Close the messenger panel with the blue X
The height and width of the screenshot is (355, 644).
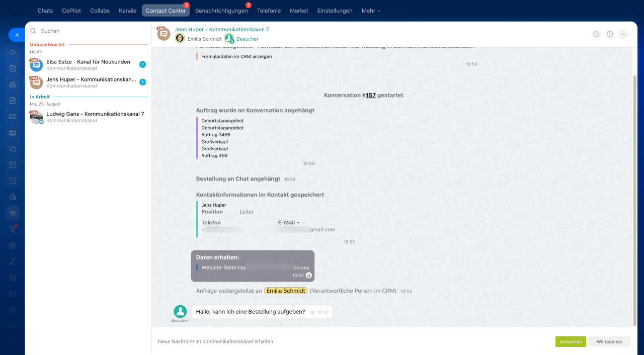[x=17, y=35]
